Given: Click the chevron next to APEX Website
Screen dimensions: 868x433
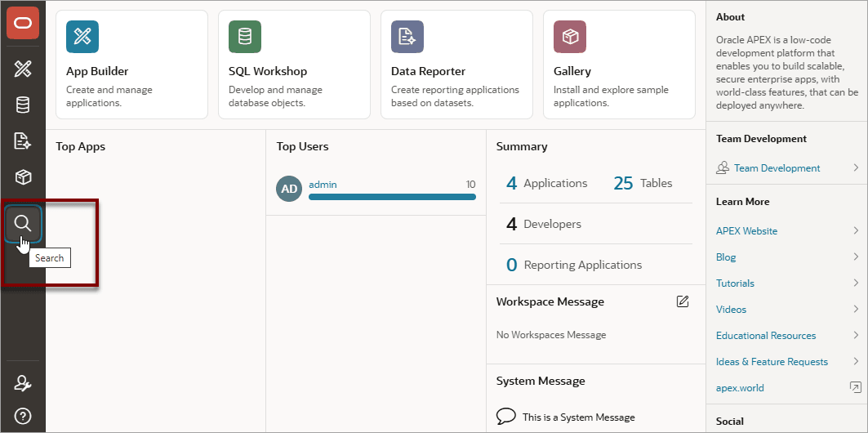Looking at the screenshot, I should point(856,230).
